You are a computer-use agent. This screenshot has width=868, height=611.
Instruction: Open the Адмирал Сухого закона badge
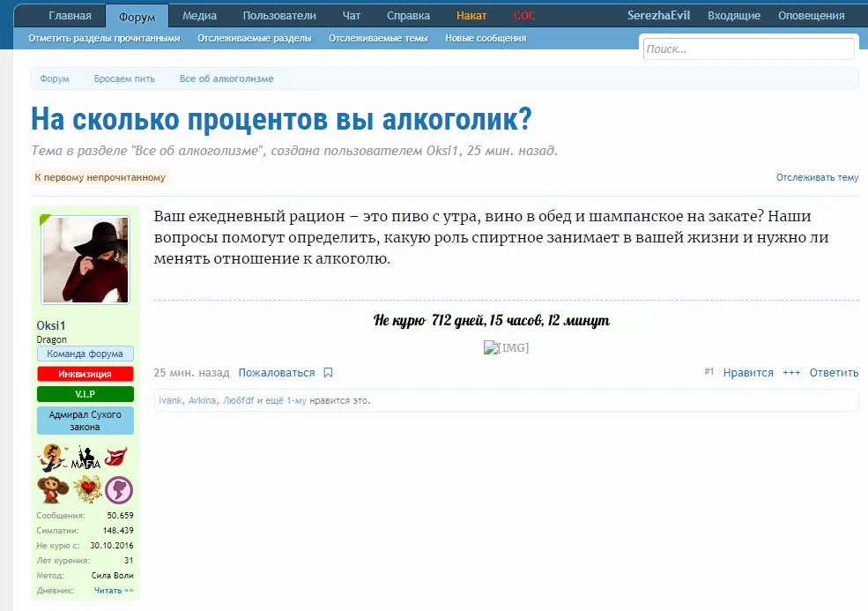tap(85, 421)
